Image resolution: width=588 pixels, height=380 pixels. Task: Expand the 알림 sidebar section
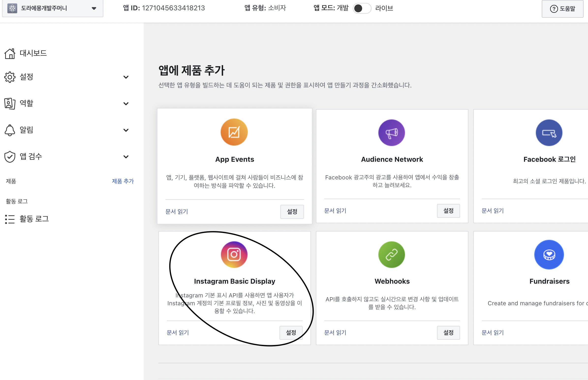coord(126,130)
